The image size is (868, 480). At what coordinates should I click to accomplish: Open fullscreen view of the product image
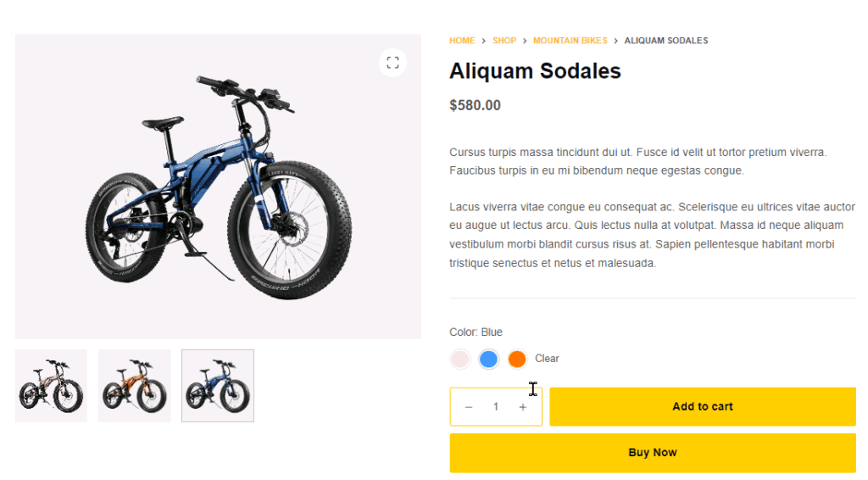(x=392, y=63)
